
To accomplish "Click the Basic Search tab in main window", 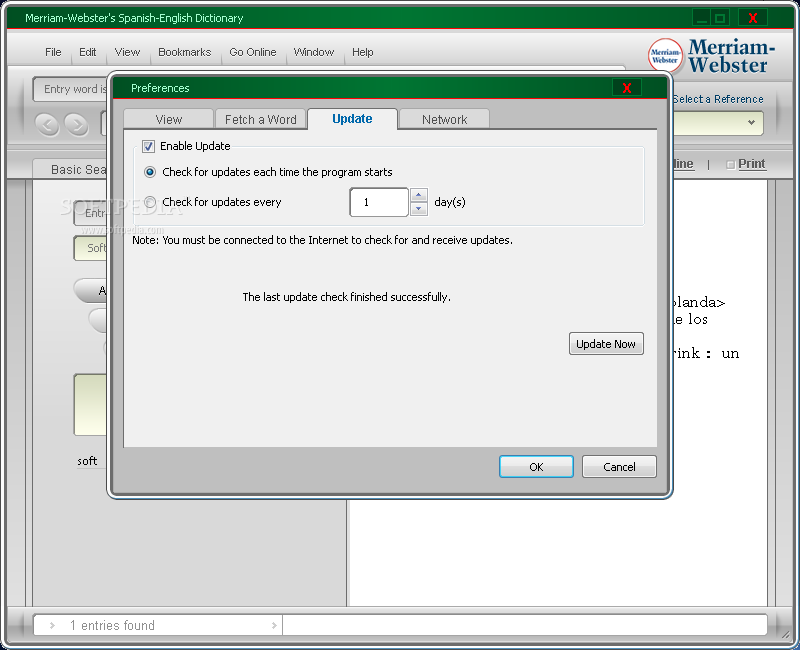I will click(70, 169).
